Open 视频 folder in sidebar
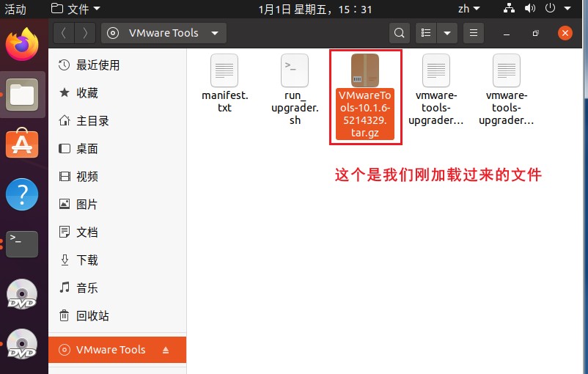This screenshot has width=588, height=374. [x=117, y=177]
